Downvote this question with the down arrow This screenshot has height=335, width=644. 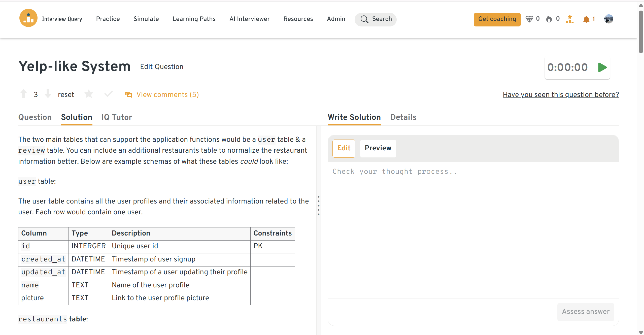[48, 94]
